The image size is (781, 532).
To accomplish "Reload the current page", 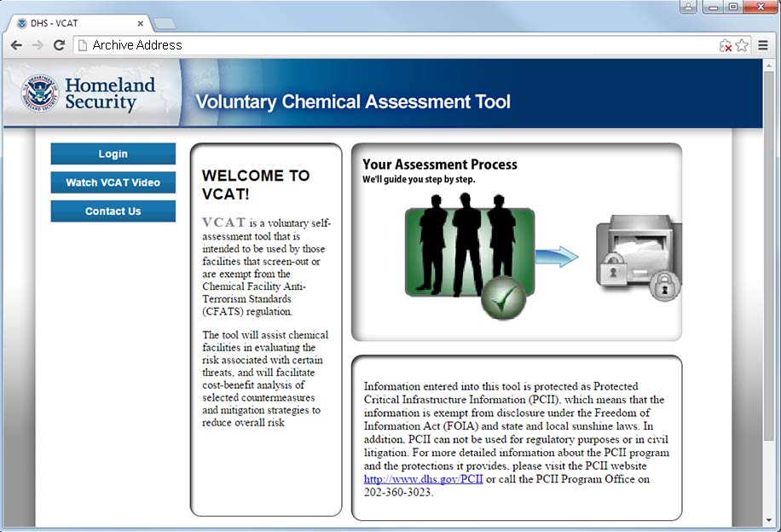I will coord(59,45).
